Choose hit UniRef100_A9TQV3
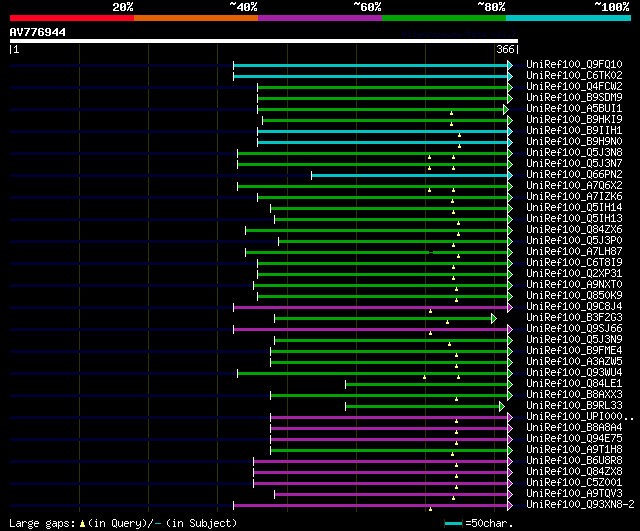The width and height of the screenshot is (640, 531). 574,494
